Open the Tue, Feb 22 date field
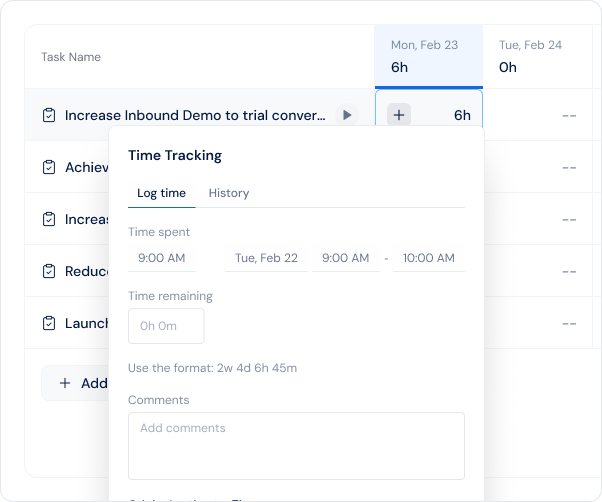Viewport: 602px width, 502px height. [x=266, y=258]
